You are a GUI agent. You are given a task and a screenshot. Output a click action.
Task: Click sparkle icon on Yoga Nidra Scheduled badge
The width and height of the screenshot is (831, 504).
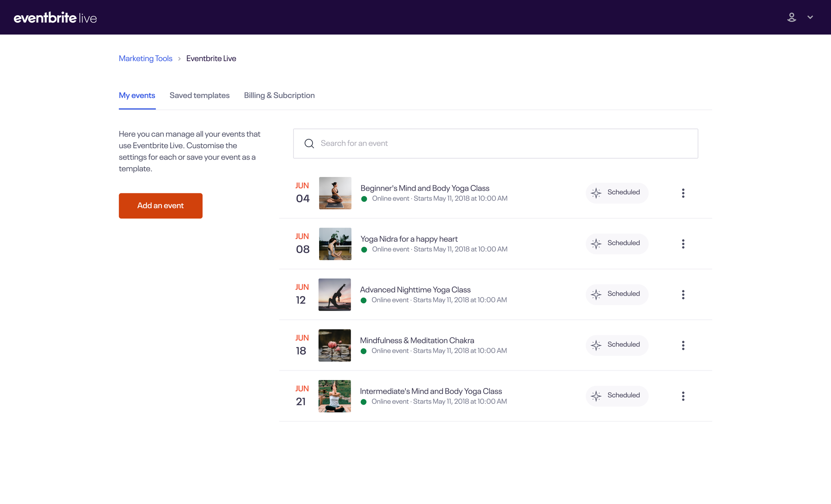[x=596, y=244]
